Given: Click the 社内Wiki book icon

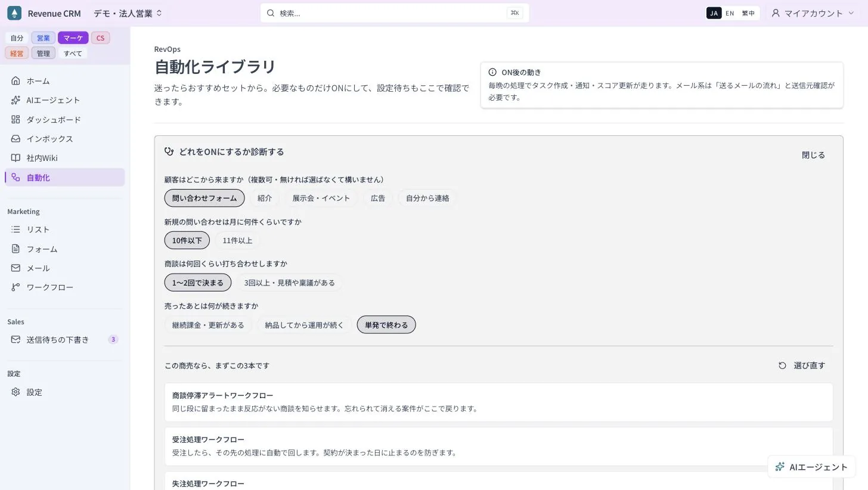Looking at the screenshot, I should [15, 158].
